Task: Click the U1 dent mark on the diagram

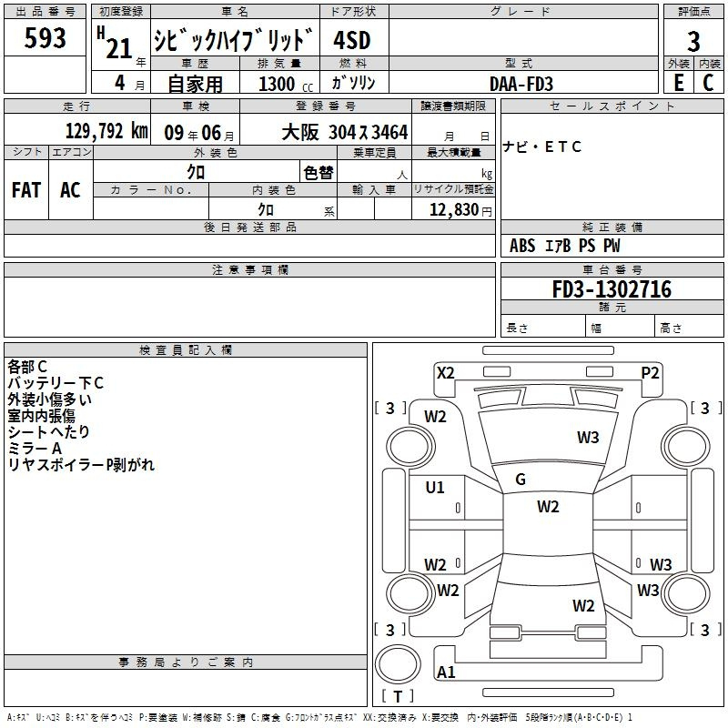Action: click(x=435, y=488)
